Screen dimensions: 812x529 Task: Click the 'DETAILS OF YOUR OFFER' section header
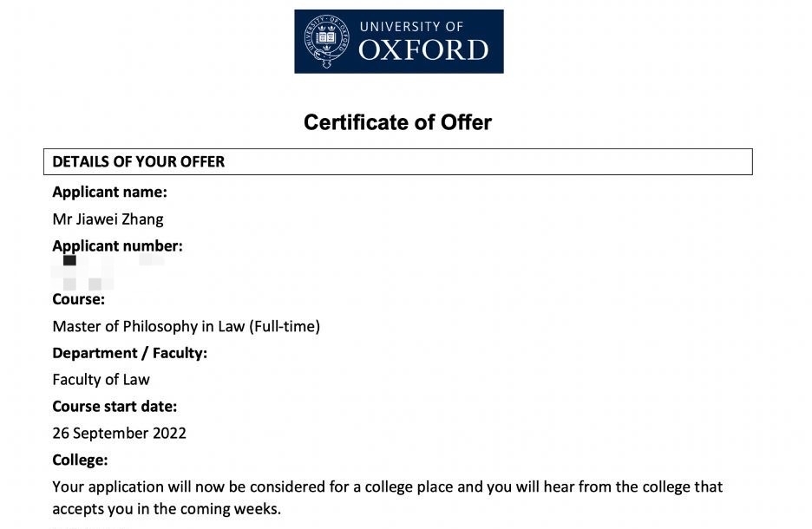(397, 161)
